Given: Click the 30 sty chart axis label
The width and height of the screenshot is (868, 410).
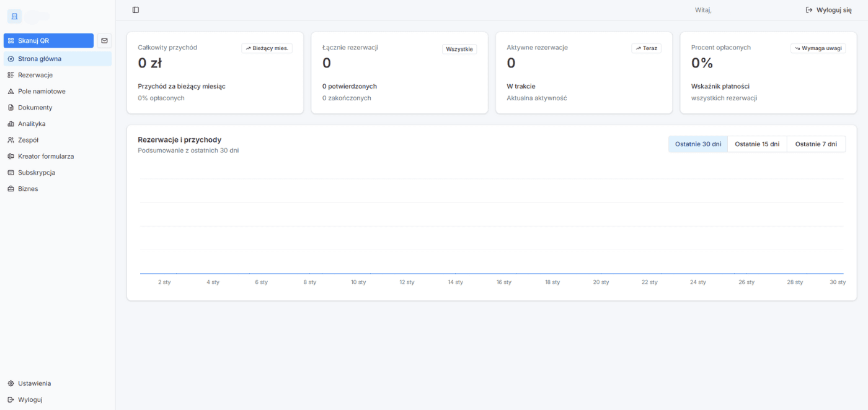Looking at the screenshot, I should click(x=838, y=282).
